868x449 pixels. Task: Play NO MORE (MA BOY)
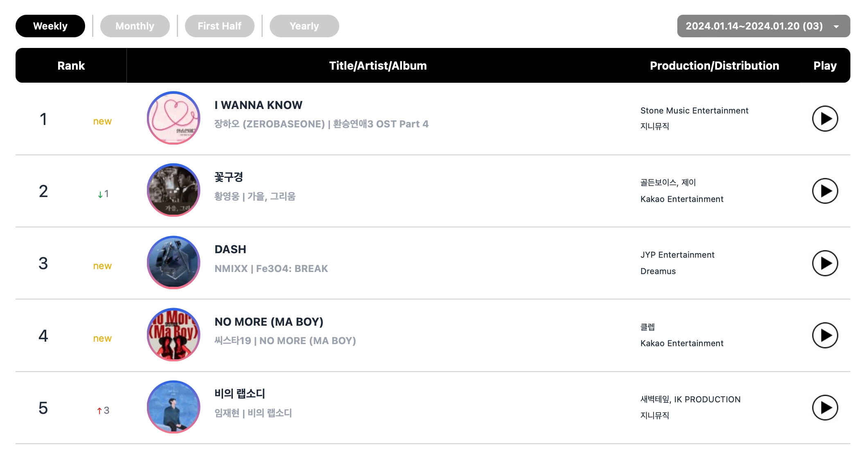click(x=825, y=336)
